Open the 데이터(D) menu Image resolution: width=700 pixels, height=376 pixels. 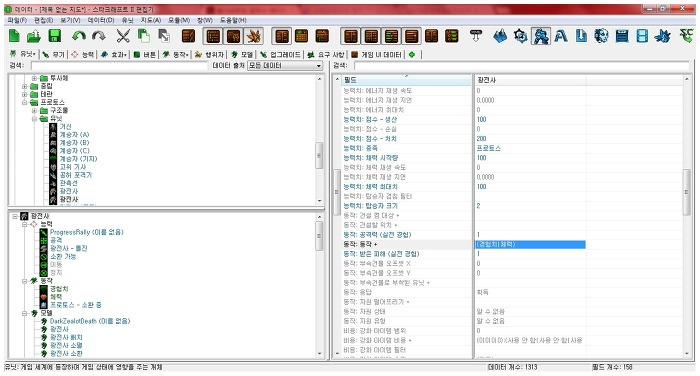(x=100, y=20)
